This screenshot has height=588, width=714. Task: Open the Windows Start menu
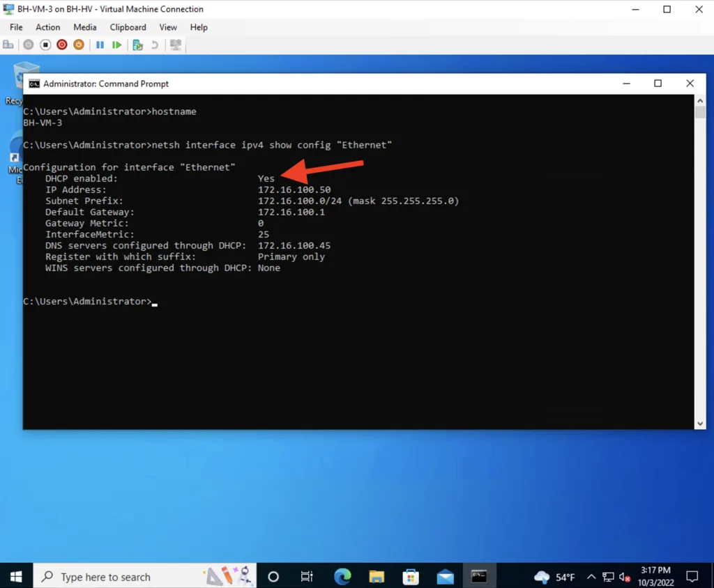coord(16,577)
